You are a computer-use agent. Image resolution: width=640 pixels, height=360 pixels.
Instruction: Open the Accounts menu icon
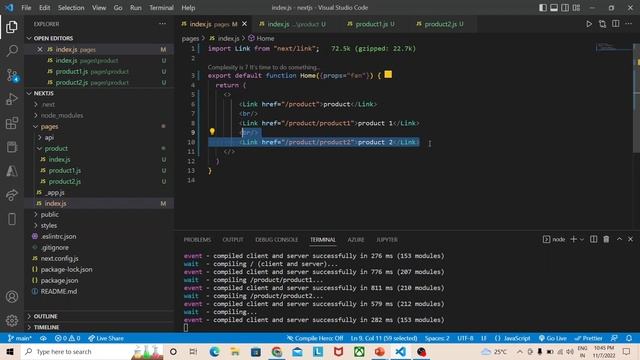click(x=12, y=297)
